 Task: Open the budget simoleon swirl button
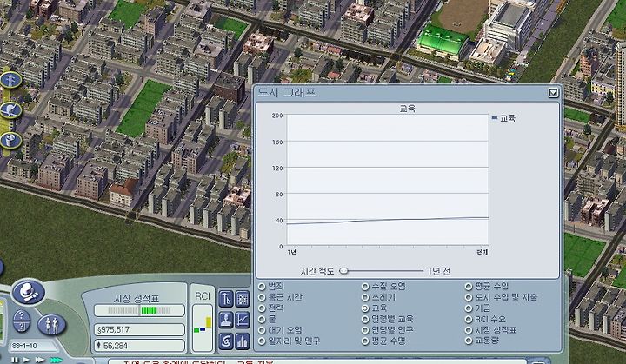(x=226, y=341)
